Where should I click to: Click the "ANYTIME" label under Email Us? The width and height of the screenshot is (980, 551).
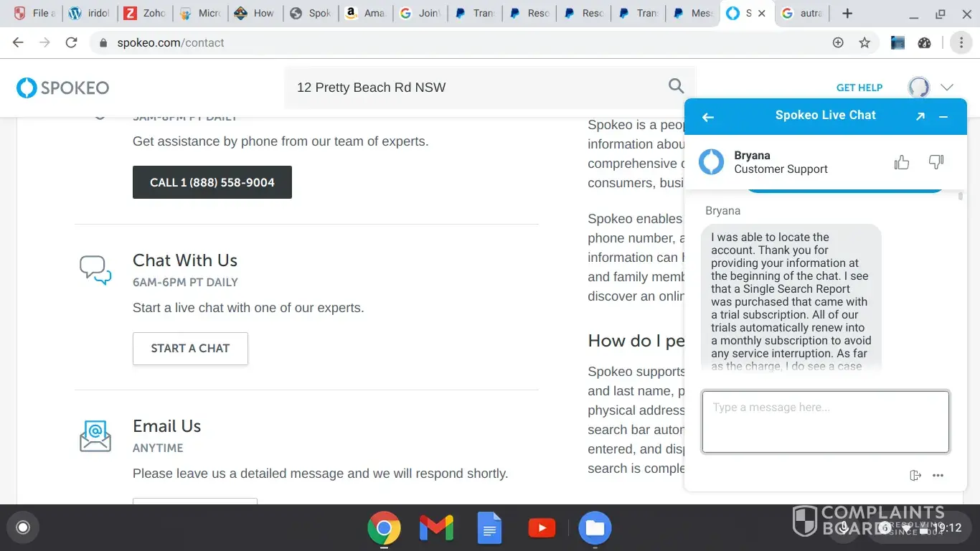pos(158,448)
